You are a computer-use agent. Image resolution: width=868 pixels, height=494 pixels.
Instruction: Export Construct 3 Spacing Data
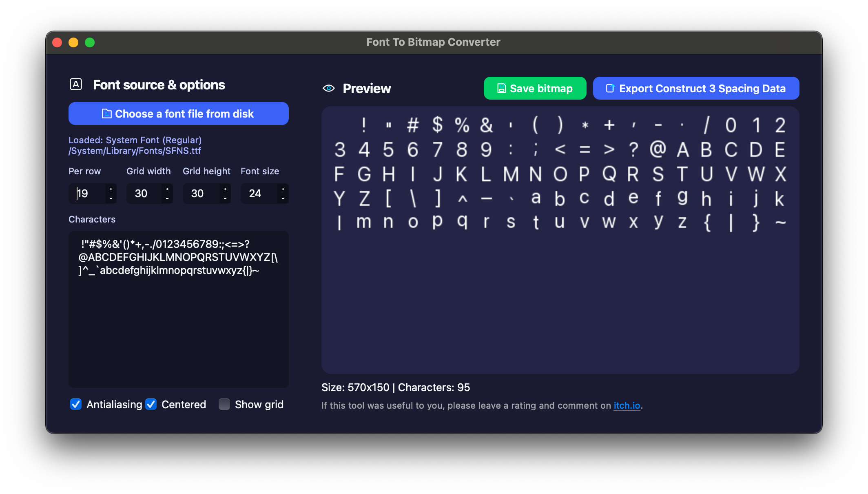pyautogui.click(x=696, y=88)
